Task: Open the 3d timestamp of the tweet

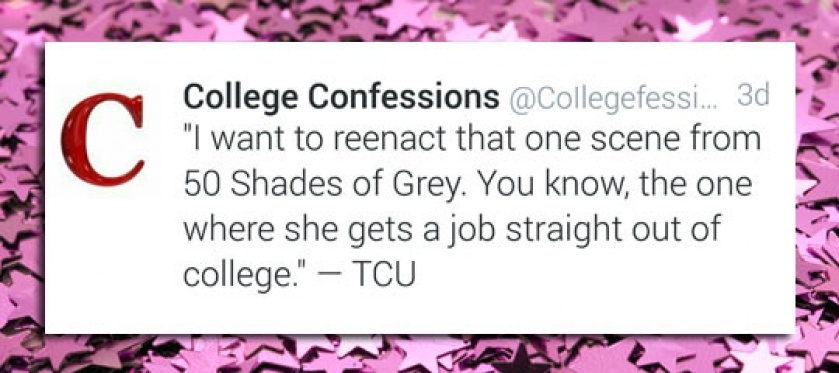Action: click(753, 95)
